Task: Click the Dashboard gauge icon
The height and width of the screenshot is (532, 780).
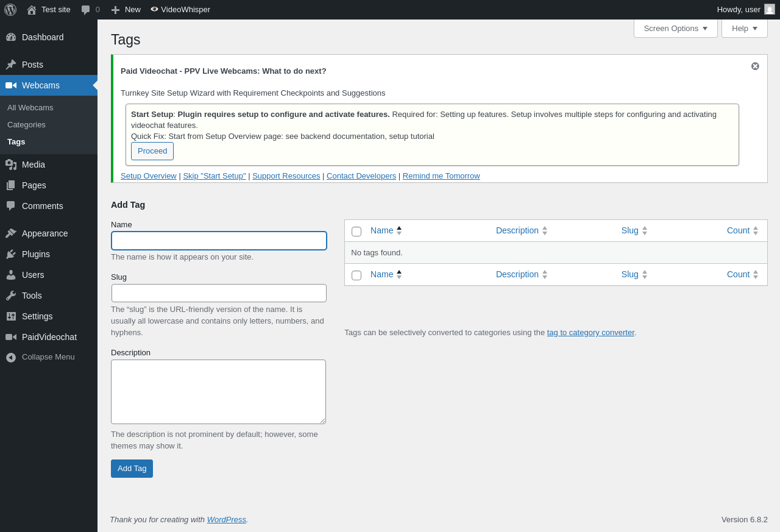Action: click(x=11, y=37)
